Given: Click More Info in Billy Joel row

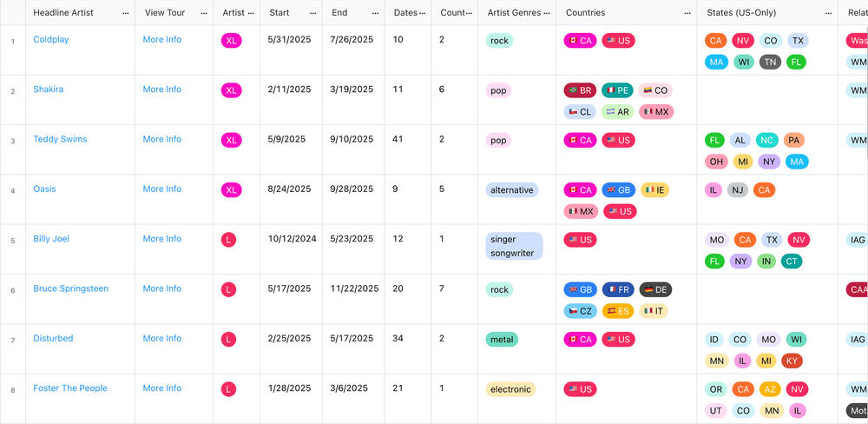Looking at the screenshot, I should (x=162, y=239).
